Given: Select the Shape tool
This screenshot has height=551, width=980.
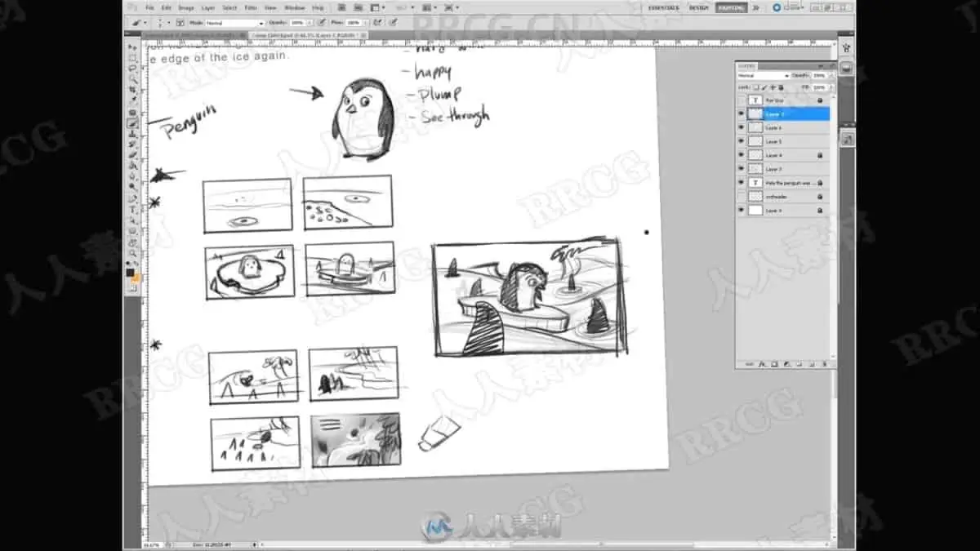Looking at the screenshot, I should (x=131, y=231).
